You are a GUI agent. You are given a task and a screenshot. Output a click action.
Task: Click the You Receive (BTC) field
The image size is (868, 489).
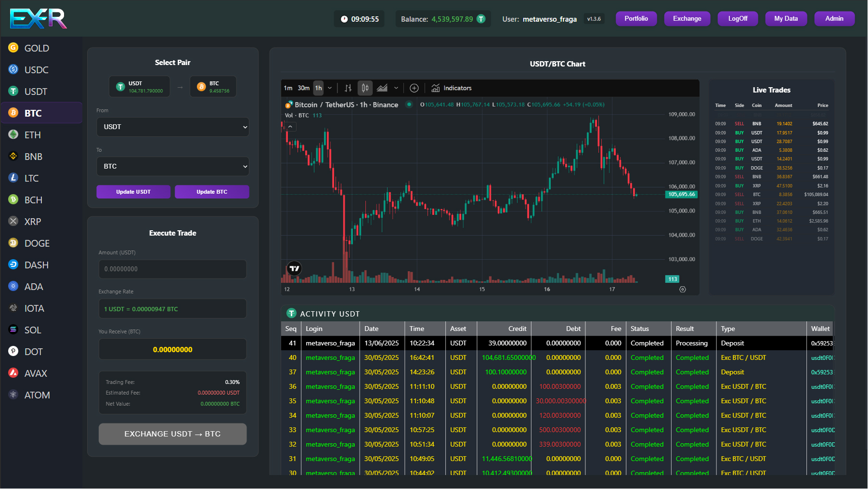[173, 349]
